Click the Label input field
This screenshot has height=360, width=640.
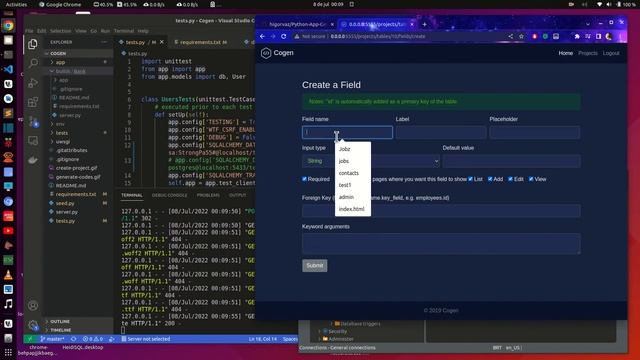click(441, 132)
